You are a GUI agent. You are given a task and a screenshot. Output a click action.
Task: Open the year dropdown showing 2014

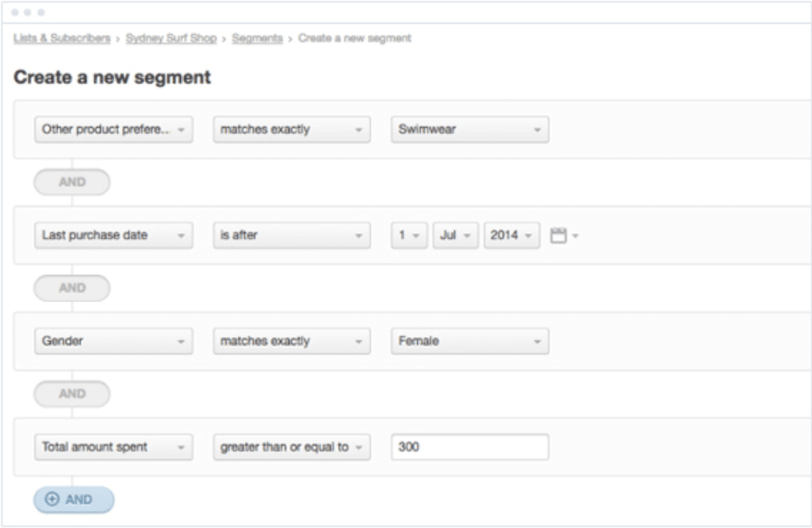point(511,235)
